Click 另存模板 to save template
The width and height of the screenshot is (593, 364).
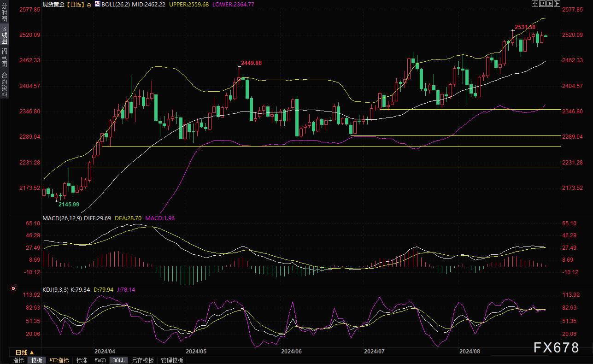pyautogui.click(x=142, y=360)
